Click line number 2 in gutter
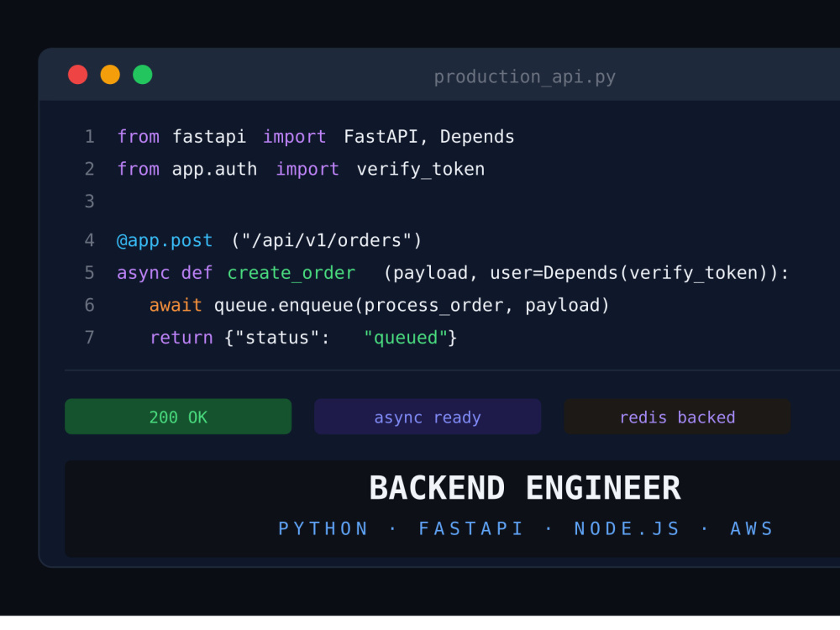This screenshot has height=630, width=840. (90, 169)
